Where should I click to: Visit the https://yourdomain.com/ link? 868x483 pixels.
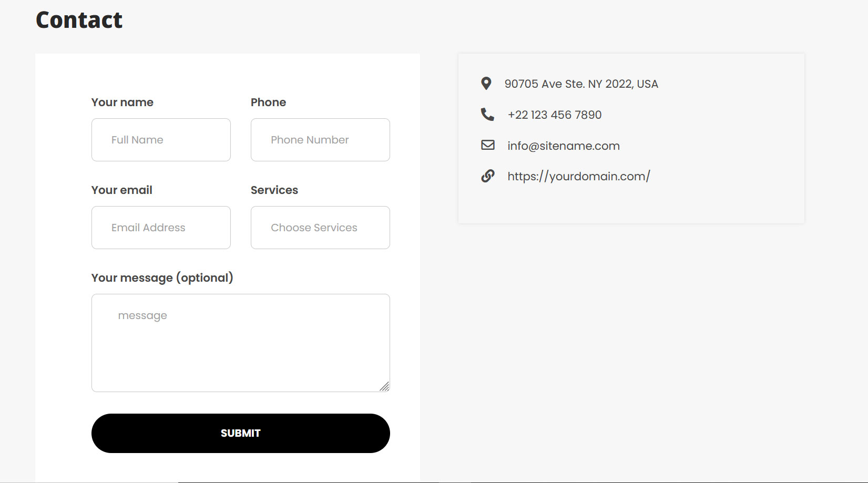click(579, 176)
